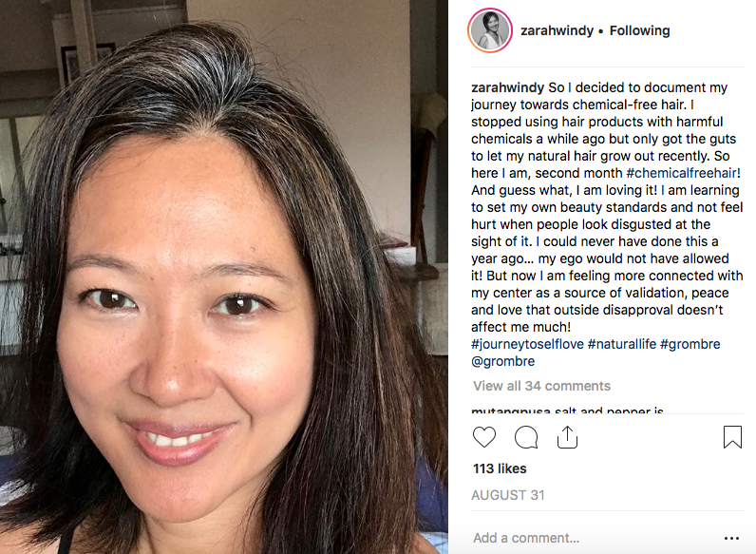This screenshot has width=756, height=554.
Task: Like the post with the heart icon
Action: 484,437
